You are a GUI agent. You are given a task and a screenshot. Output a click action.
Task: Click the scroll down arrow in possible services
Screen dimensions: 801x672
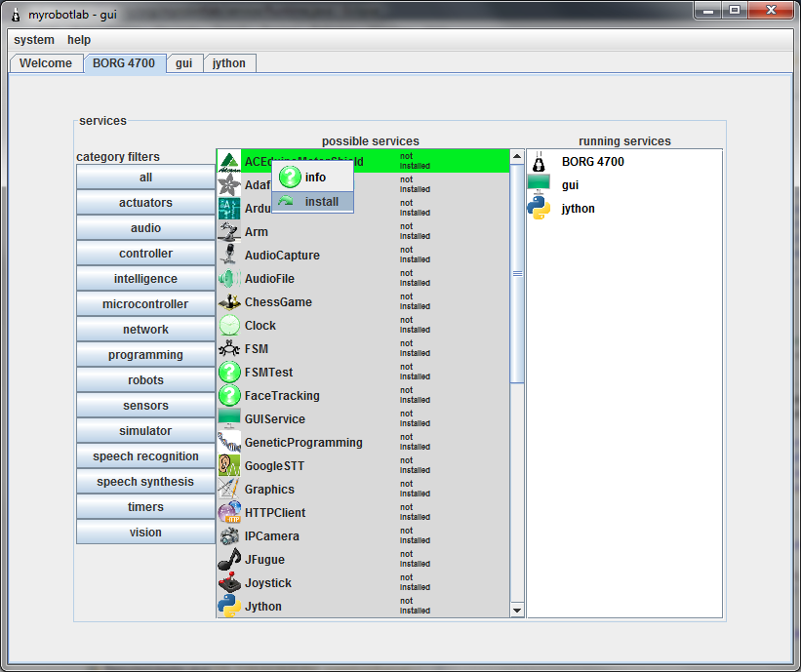tap(517, 610)
